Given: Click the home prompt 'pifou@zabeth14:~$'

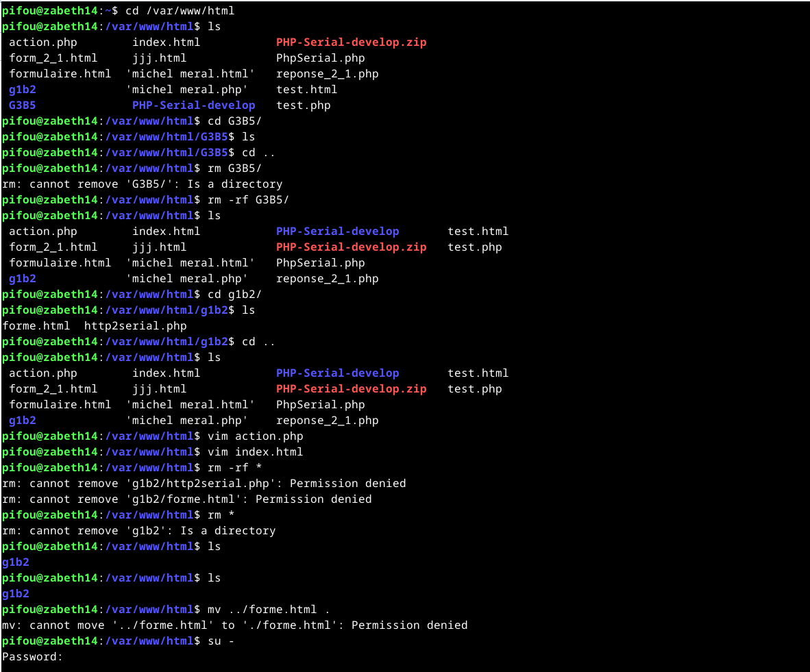Looking at the screenshot, I should click(60, 11).
